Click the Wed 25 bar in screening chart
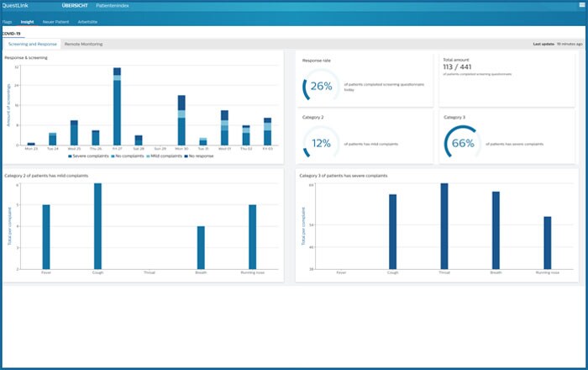Viewport: 588px width, 370px height. click(x=74, y=133)
